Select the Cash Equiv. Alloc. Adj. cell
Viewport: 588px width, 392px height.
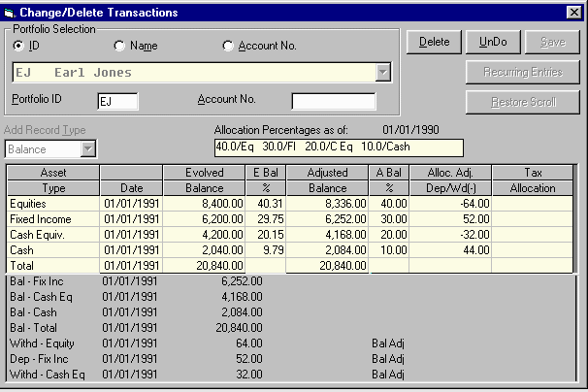(x=449, y=235)
